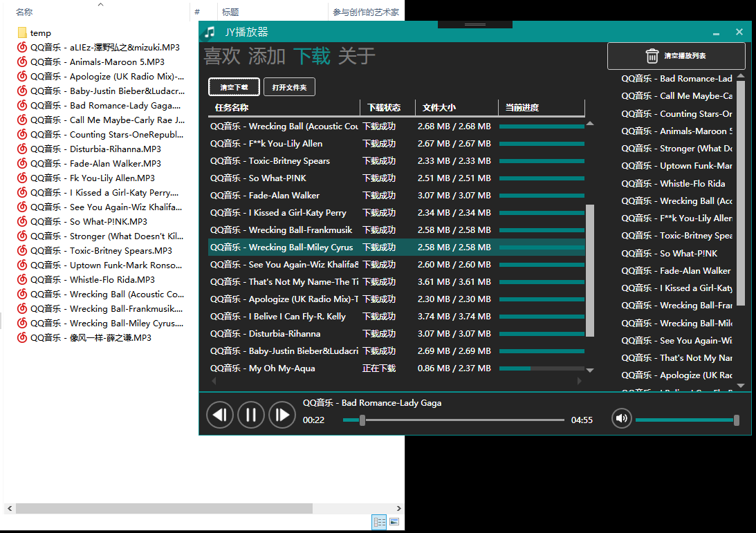Select download row Toxic-Britney Spears
The width and height of the screenshot is (756, 533).
pos(396,161)
